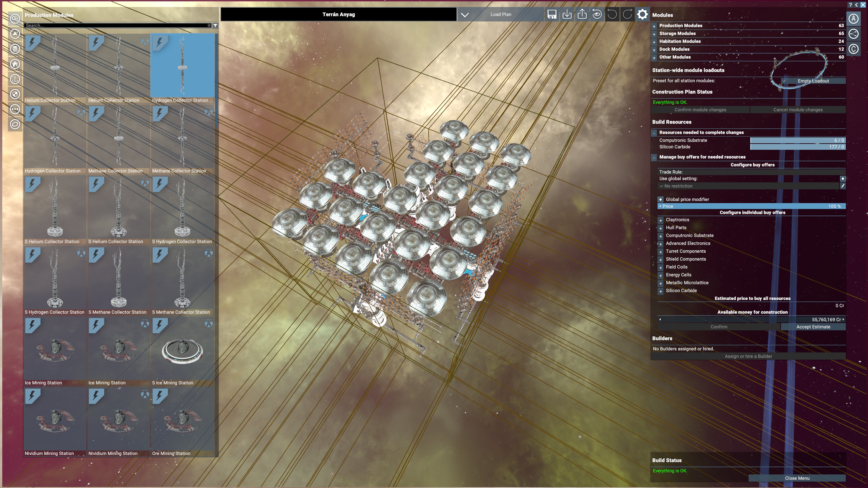Collapse Manage buy offers for needed resources
868x488 pixels.
(x=654, y=157)
